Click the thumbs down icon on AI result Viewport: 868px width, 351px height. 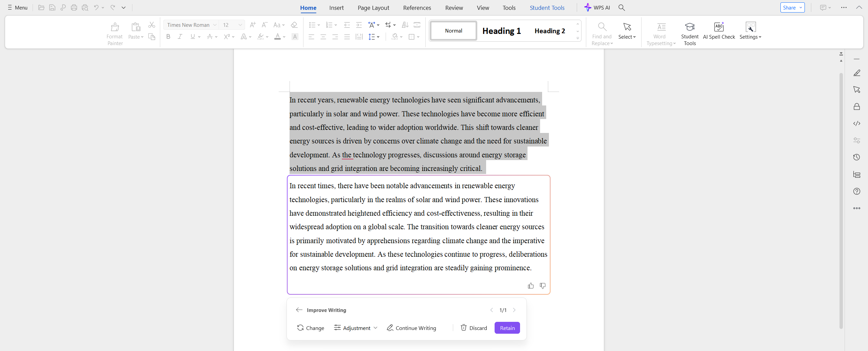point(542,286)
